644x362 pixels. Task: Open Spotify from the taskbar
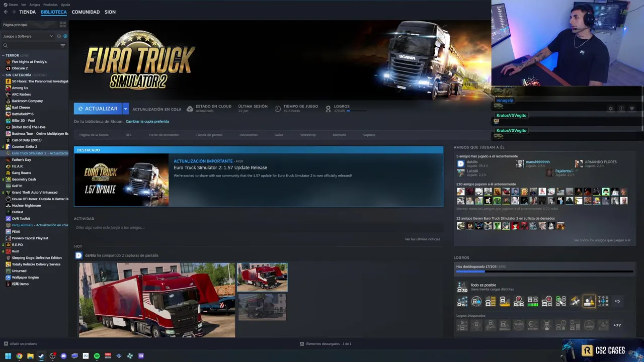(97, 356)
